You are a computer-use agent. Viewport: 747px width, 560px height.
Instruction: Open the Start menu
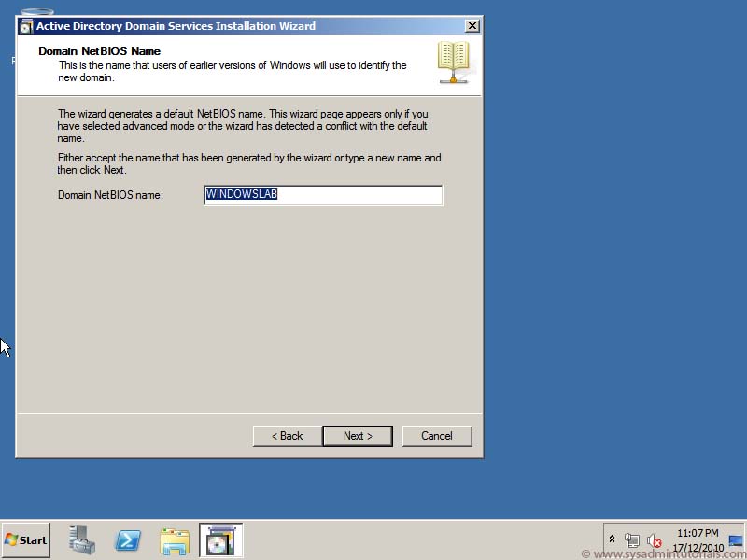[25, 539]
